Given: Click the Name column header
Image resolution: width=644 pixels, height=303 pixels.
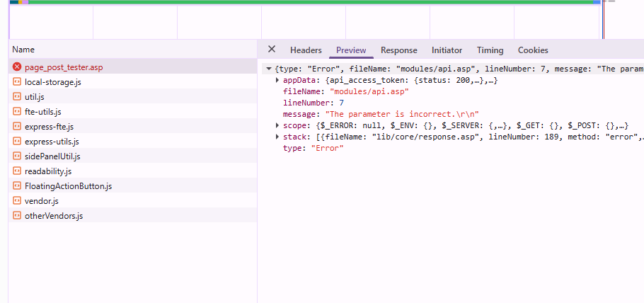Looking at the screenshot, I should [x=23, y=50].
